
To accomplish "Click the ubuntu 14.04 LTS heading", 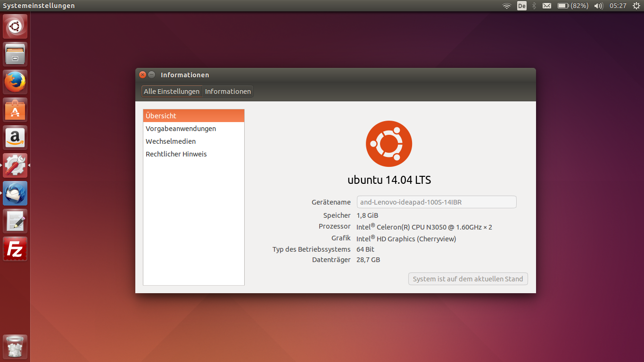I will (389, 180).
